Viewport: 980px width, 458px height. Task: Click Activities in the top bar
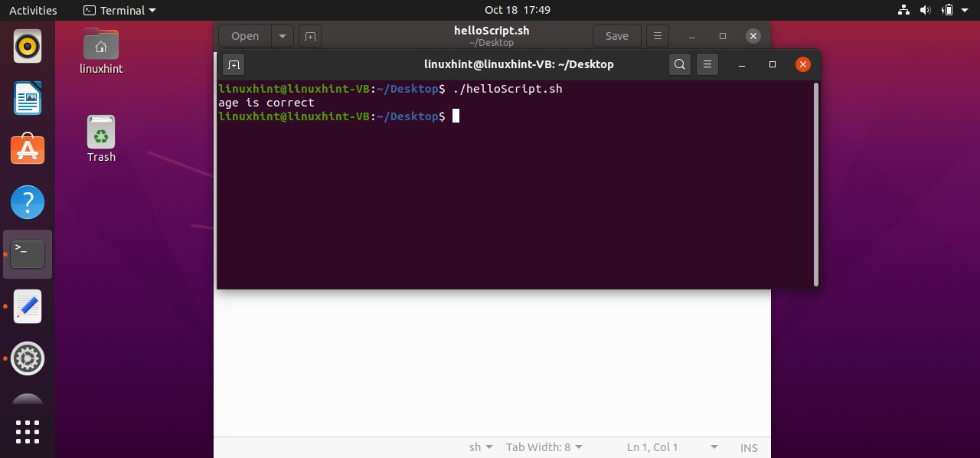point(33,10)
